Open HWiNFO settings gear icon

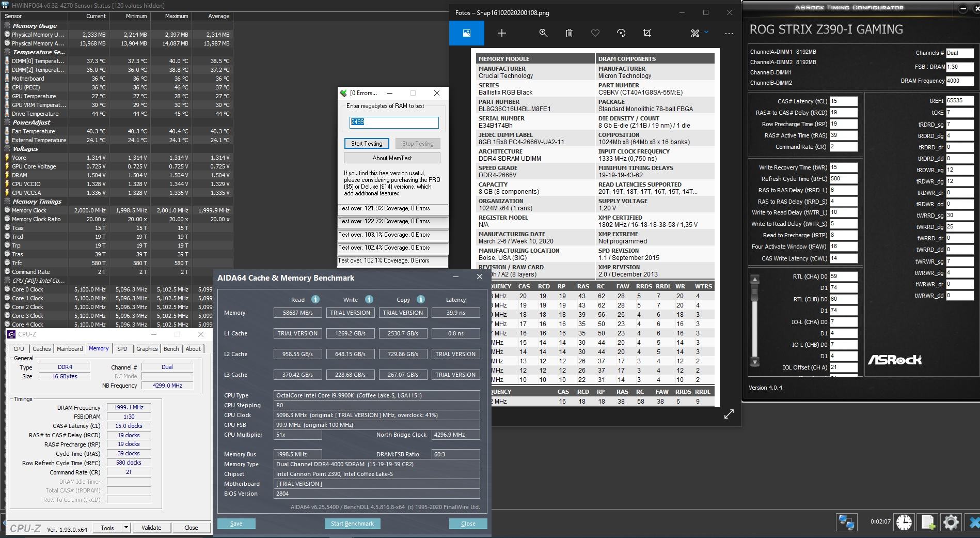[x=951, y=522]
